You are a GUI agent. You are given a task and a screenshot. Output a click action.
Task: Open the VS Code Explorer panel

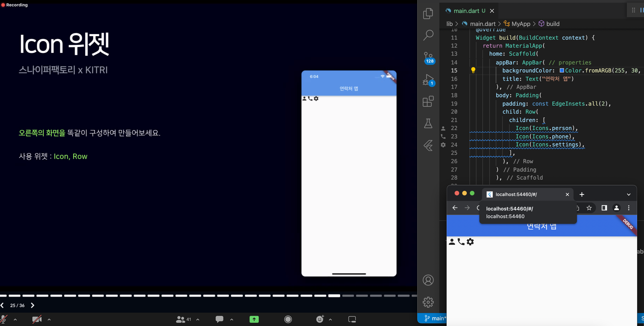pyautogui.click(x=428, y=13)
